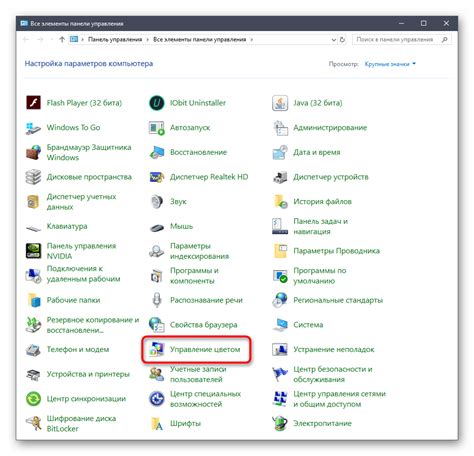This screenshot has width=474, height=456.
Task: Focus the Поиск в панели управления field
Action: 402,40
